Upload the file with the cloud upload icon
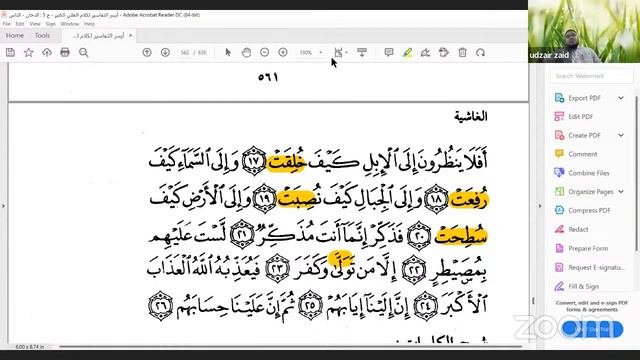The width and height of the screenshot is (640, 360). pos(47,52)
